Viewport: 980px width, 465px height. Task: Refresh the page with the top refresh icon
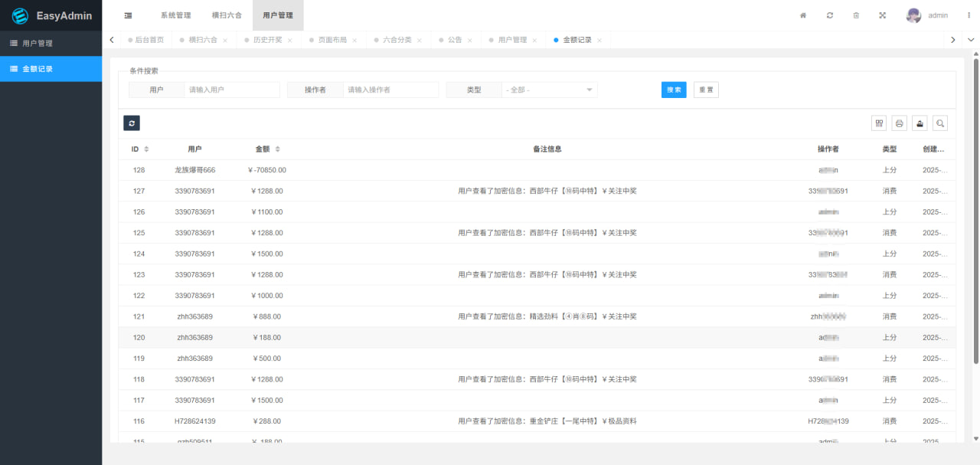click(x=830, y=15)
